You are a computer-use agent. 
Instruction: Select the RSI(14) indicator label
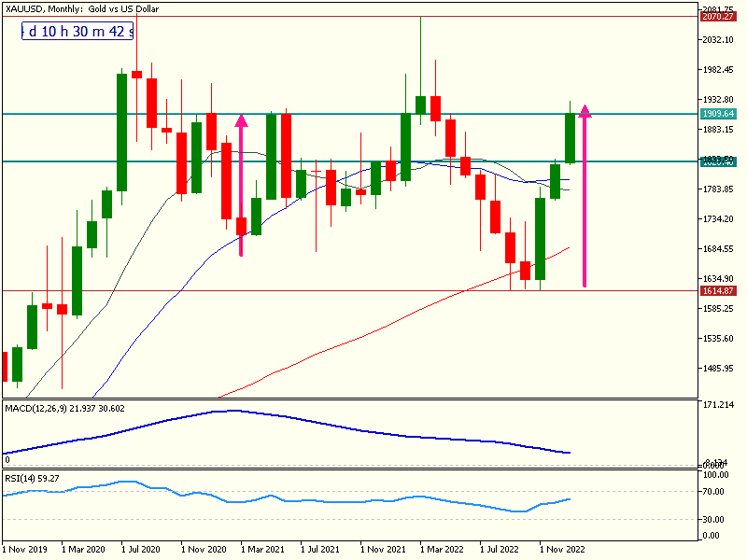pyautogui.click(x=32, y=478)
